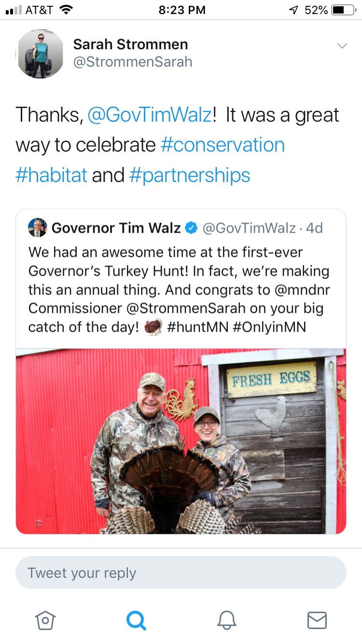Tap Sarah Strommen's profile avatar
This screenshot has width=362, height=644.
tap(41, 53)
